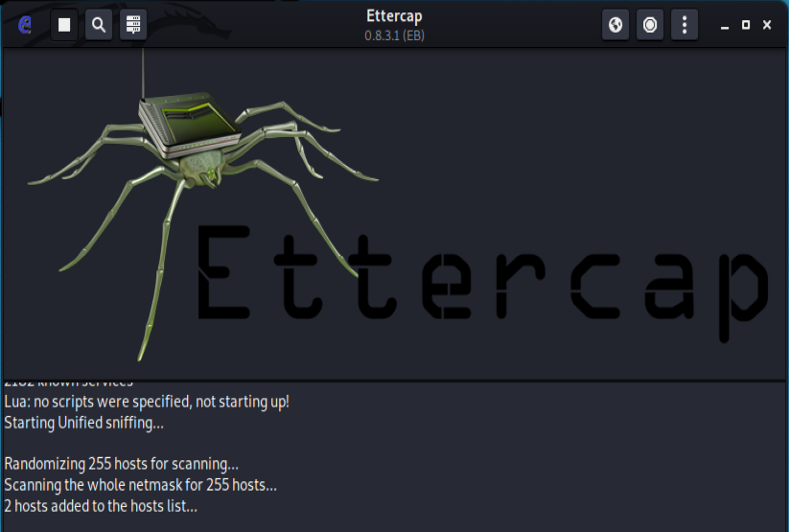Click the Ettercap title text in header
The image size is (789, 532).
[x=395, y=16]
